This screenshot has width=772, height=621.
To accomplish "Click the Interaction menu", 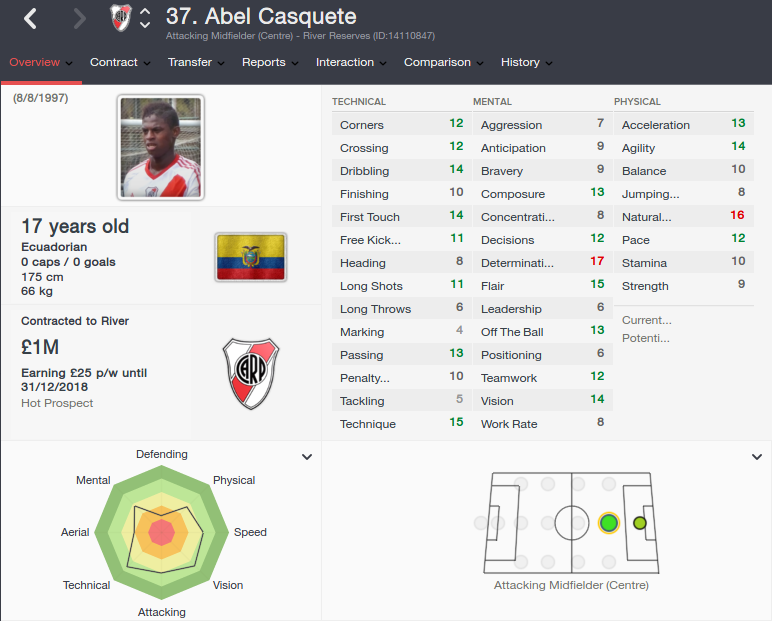I will tap(351, 63).
